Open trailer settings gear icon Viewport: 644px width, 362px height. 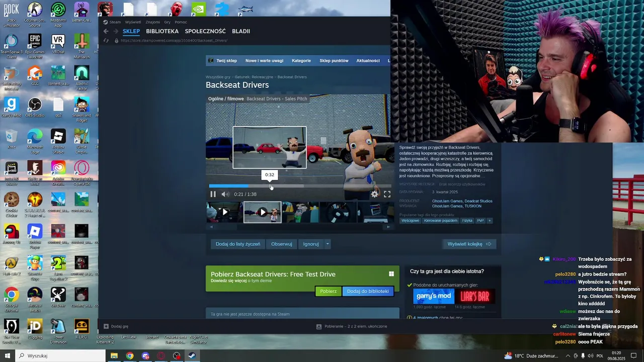[x=374, y=194]
